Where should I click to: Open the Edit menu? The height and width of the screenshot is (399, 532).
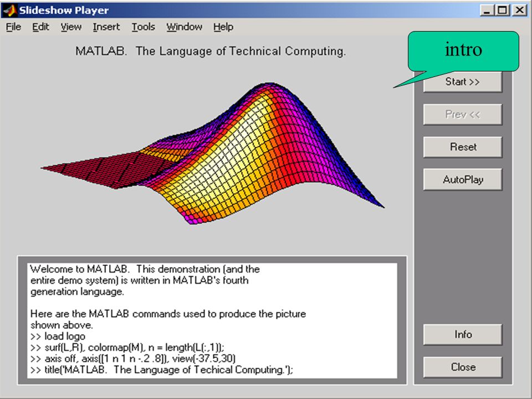tap(40, 27)
